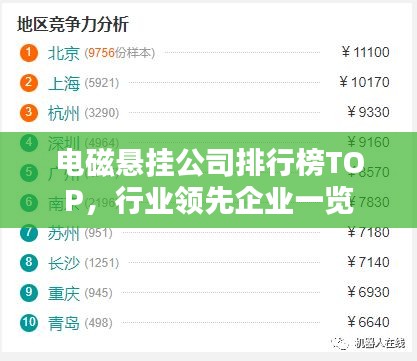Click the green banner title text
This screenshot has height=361, width=417.
click(x=210, y=182)
